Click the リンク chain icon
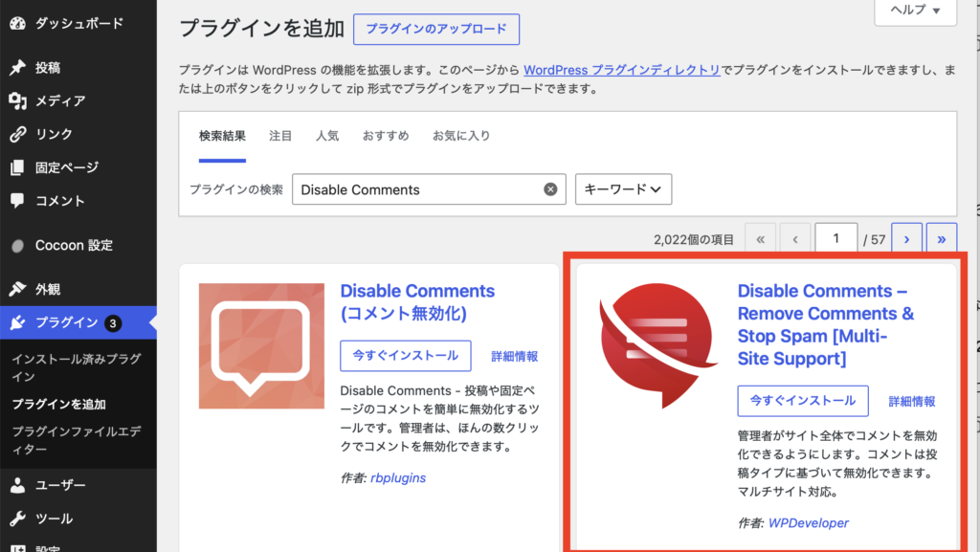This screenshot has width=980, height=552. 17,134
